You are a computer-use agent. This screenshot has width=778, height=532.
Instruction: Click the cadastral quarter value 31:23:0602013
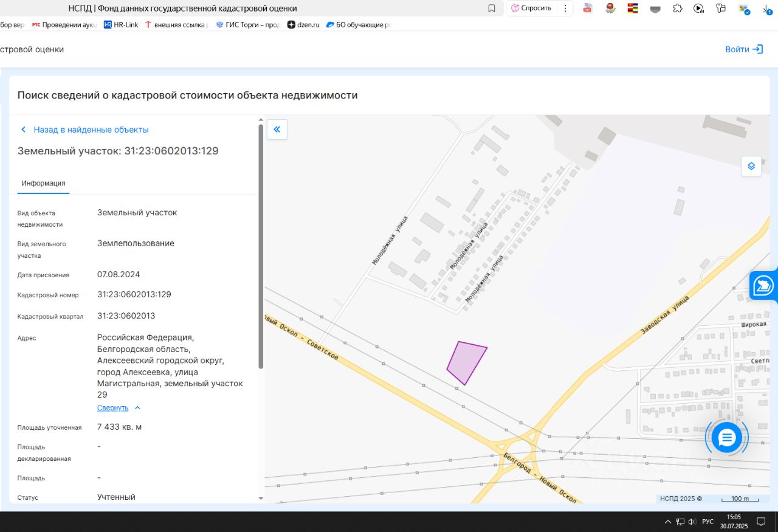coord(126,316)
